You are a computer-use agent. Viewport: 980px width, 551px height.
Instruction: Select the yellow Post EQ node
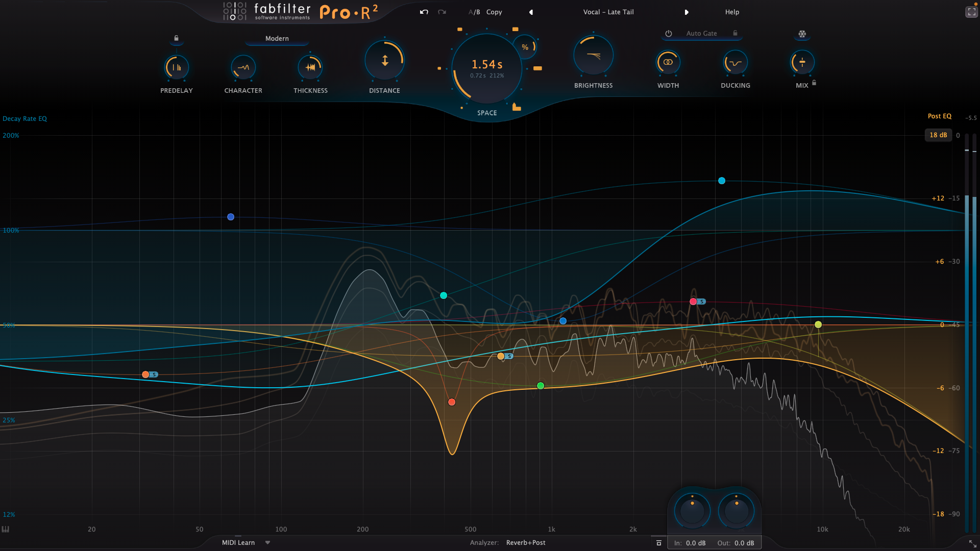pos(818,324)
